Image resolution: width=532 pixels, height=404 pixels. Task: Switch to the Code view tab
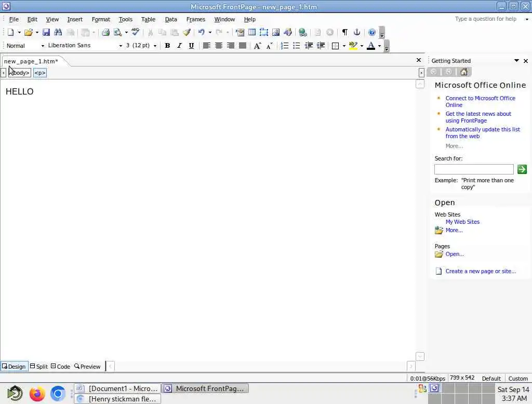(x=60, y=366)
